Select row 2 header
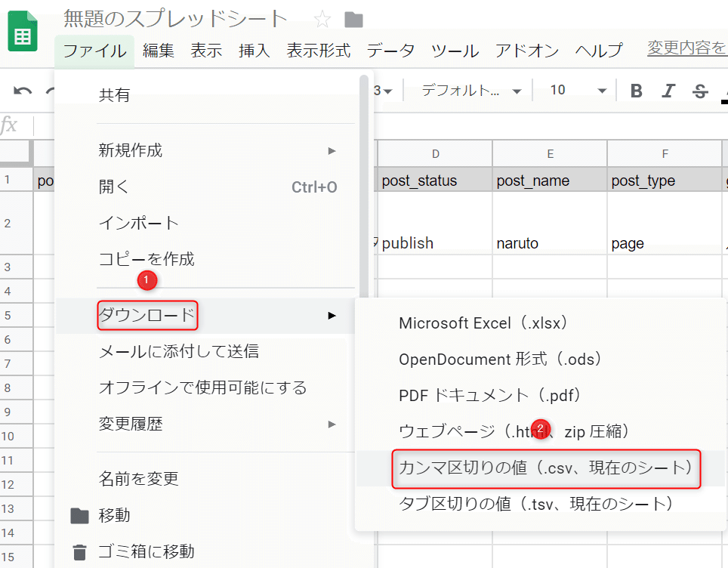Image resolution: width=728 pixels, height=568 pixels. (x=17, y=224)
